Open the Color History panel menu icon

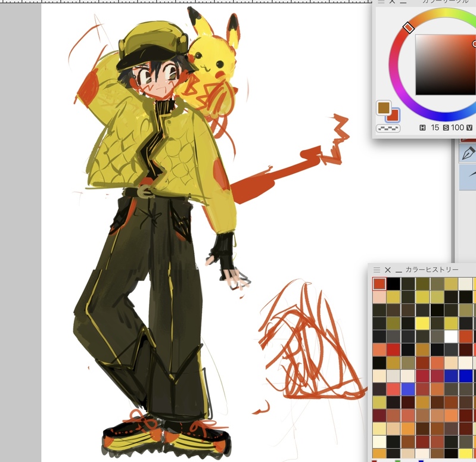pyautogui.click(x=377, y=270)
